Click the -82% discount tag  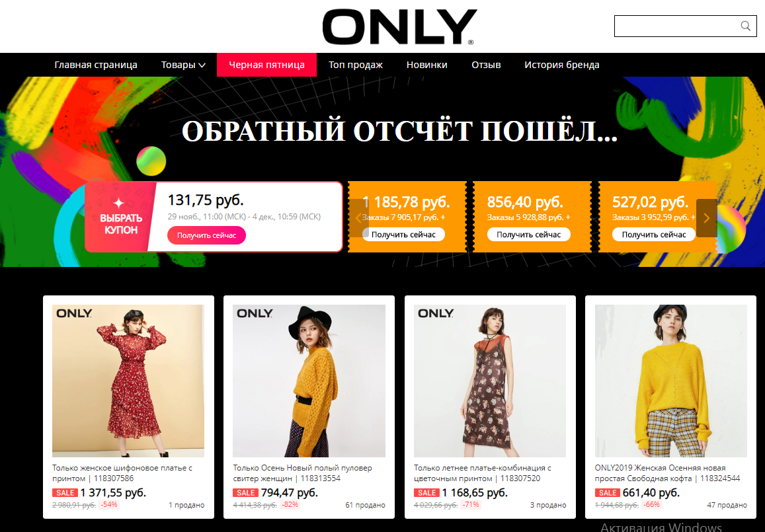coord(290,505)
